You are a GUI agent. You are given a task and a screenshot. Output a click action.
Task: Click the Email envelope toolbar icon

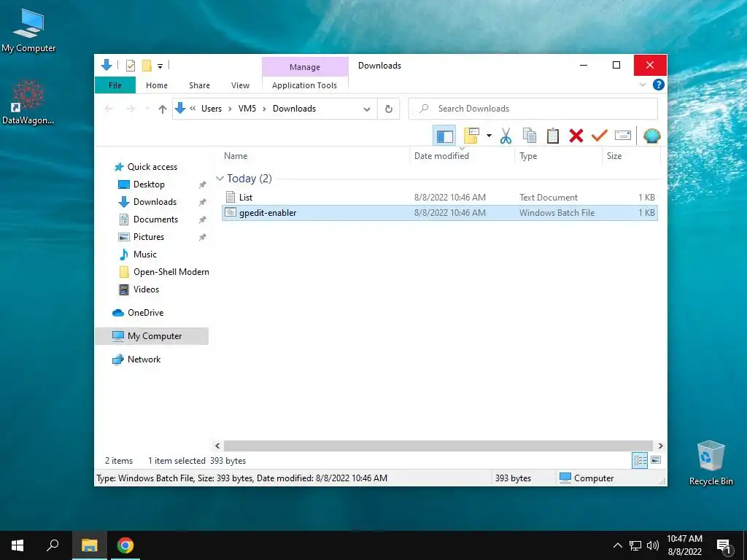click(x=623, y=136)
